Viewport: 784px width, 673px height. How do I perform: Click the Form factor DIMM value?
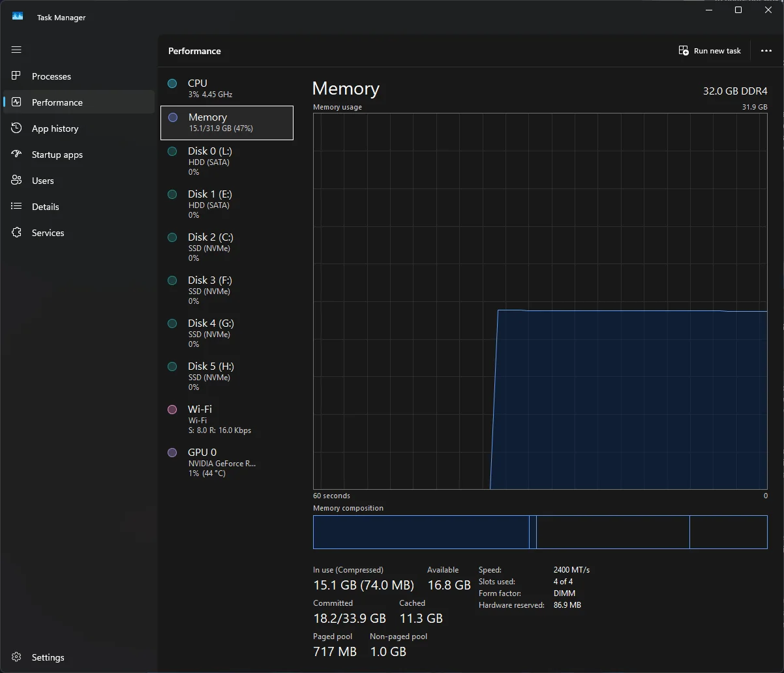pos(564,593)
